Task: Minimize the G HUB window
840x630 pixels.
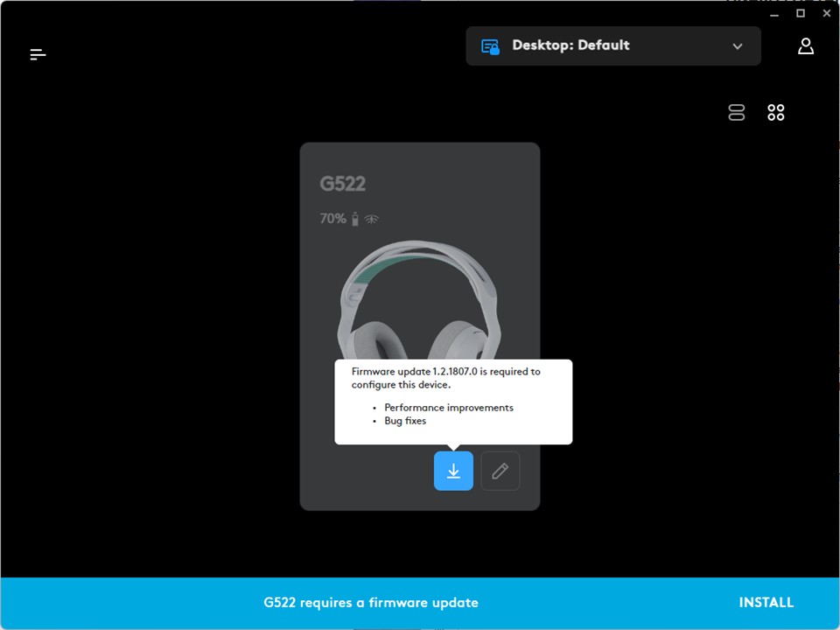Action: click(773, 13)
